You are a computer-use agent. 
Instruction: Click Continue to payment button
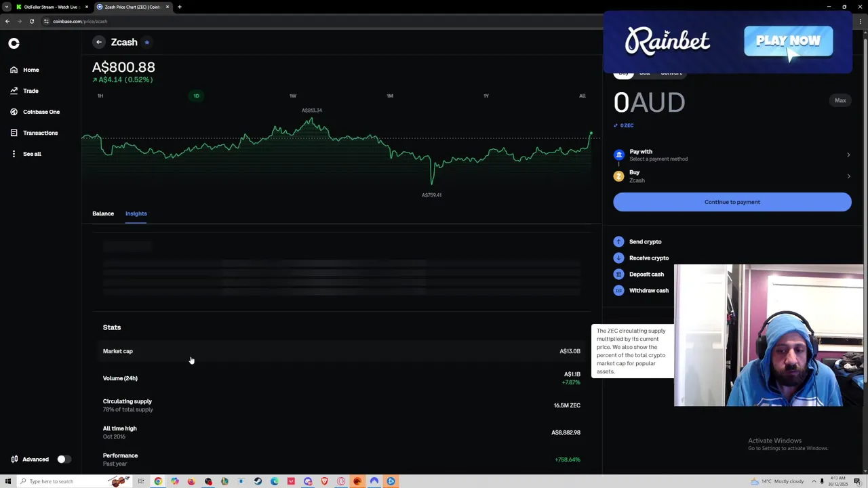(x=732, y=202)
